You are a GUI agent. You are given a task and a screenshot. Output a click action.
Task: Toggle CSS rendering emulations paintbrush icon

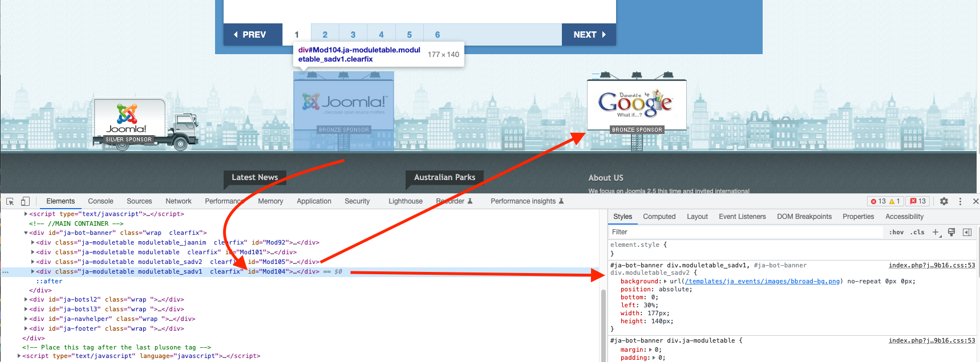click(951, 232)
